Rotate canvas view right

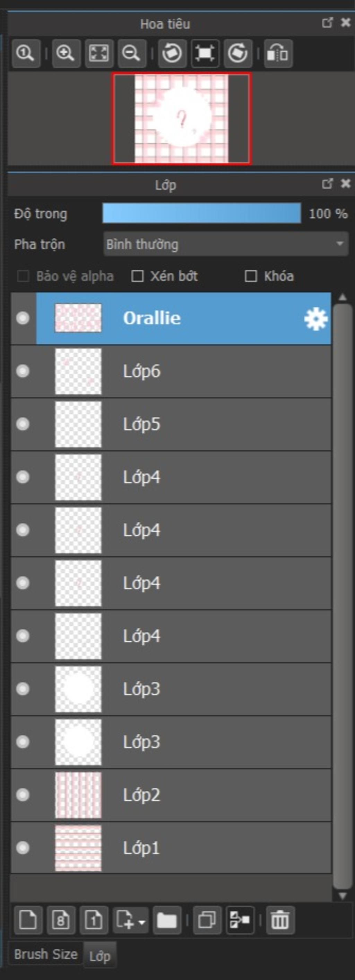tap(238, 53)
